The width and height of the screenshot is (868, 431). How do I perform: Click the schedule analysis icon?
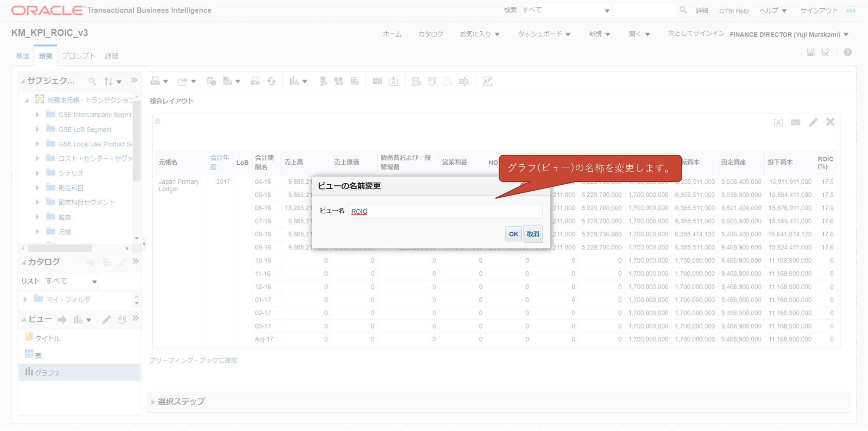pyautogui.click(x=211, y=81)
